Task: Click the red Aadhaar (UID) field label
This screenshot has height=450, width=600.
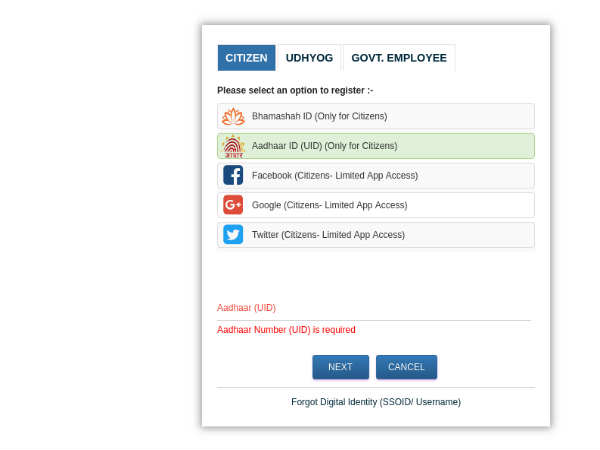Action: [246, 308]
